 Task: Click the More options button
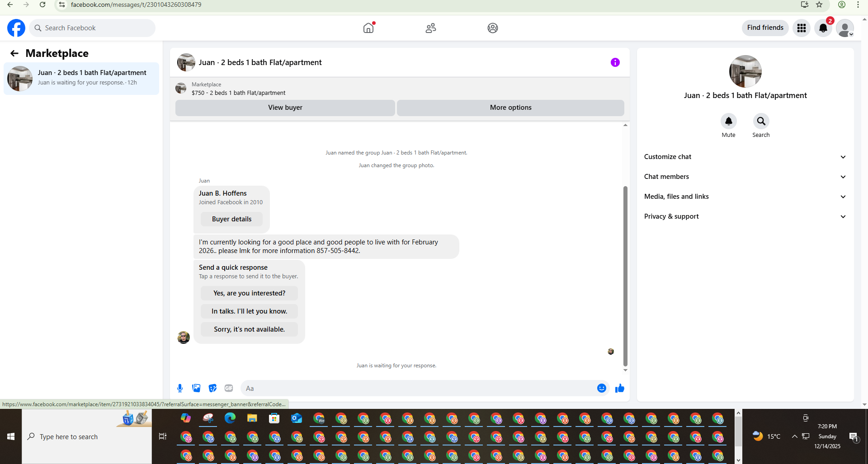(510, 108)
